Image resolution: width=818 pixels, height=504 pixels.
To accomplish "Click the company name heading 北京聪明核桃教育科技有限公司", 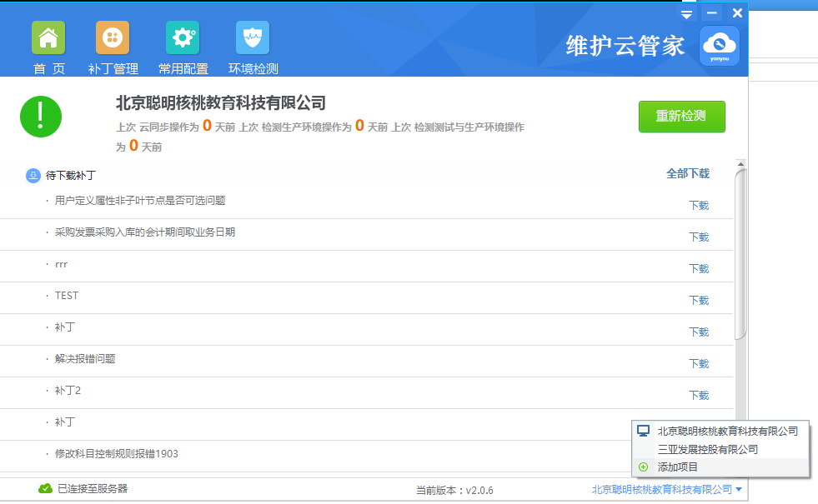I will click(x=220, y=103).
